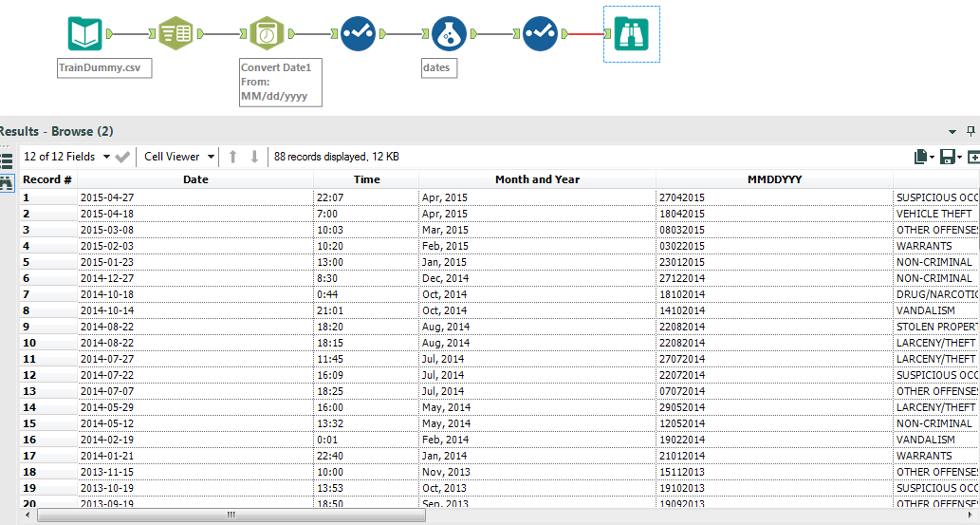This screenshot has height=525, width=980.
Task: Select the Nov, 2013 cell
Action: (538, 473)
